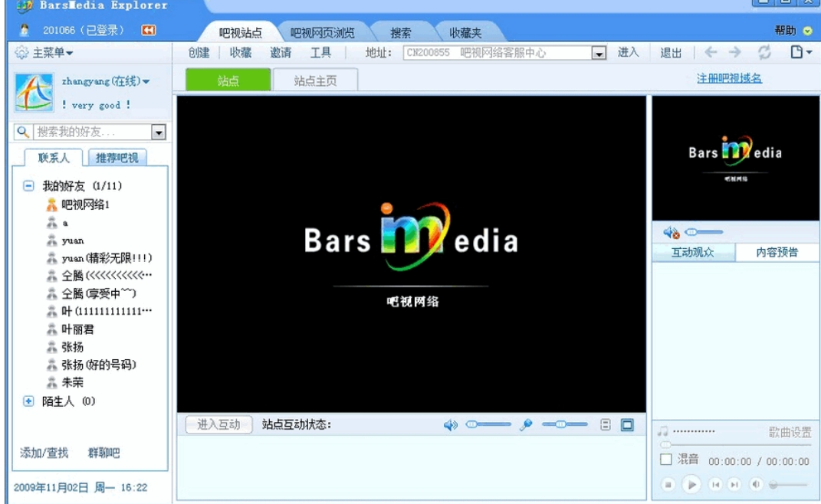The width and height of the screenshot is (821, 504).
Task: Select the contact named a
Action: (57, 223)
